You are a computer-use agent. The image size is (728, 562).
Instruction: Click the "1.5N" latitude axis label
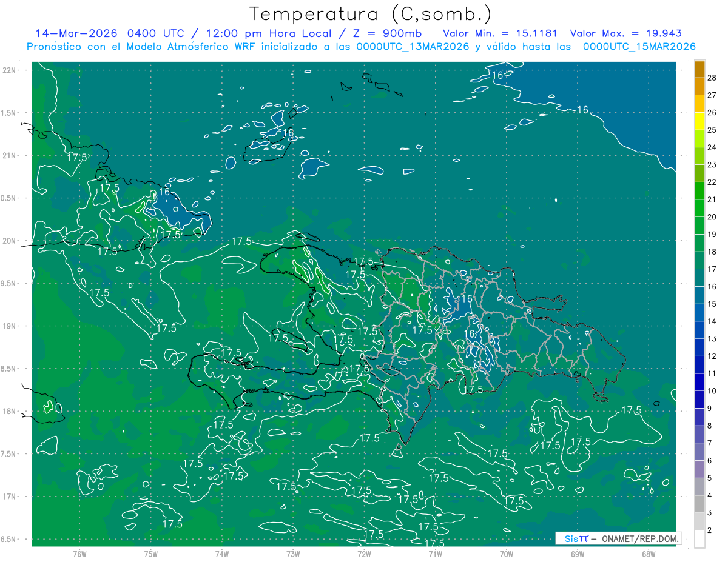pyautogui.click(x=9, y=113)
